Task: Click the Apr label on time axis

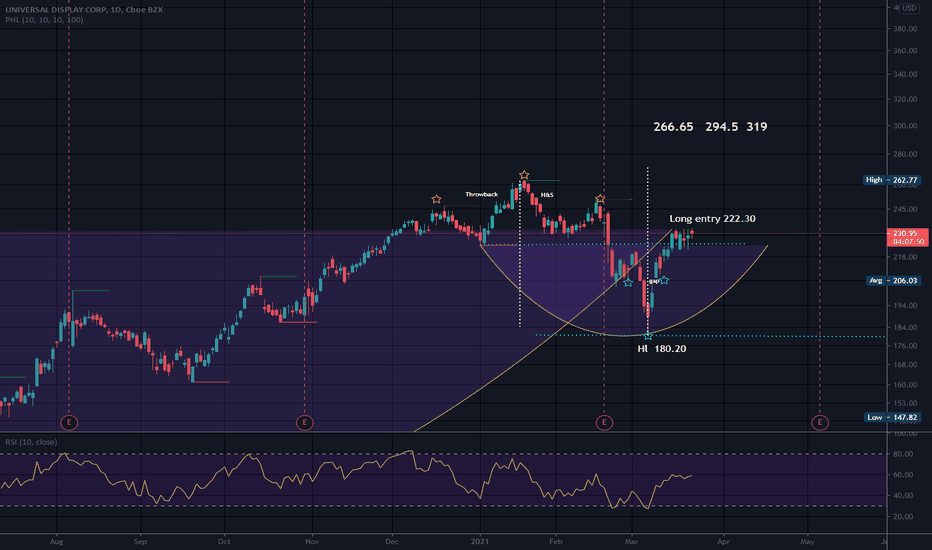Action: [723, 542]
